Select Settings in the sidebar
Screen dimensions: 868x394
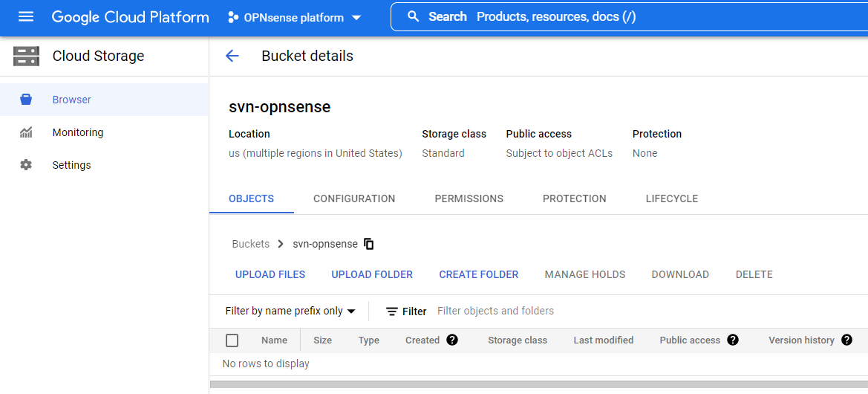point(104,165)
